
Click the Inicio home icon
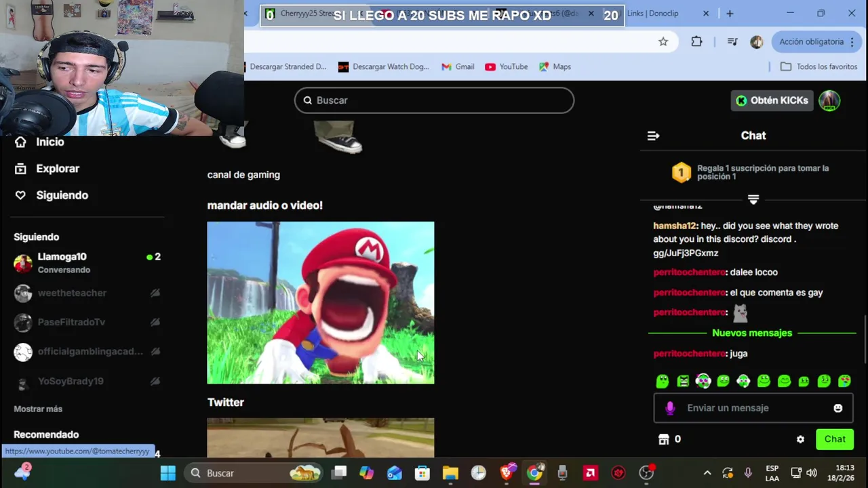tap(20, 142)
